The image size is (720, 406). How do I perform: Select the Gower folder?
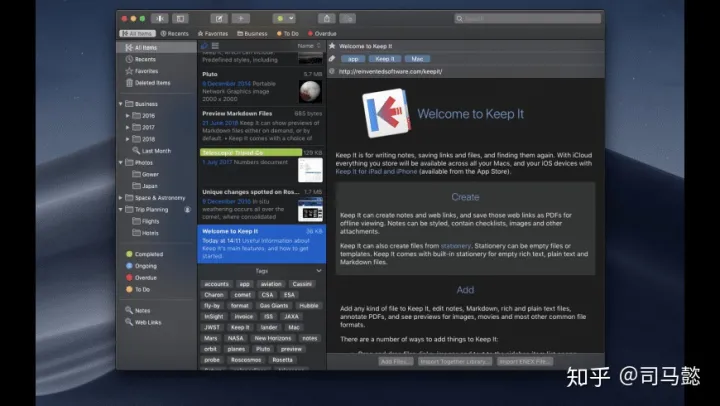146,175
